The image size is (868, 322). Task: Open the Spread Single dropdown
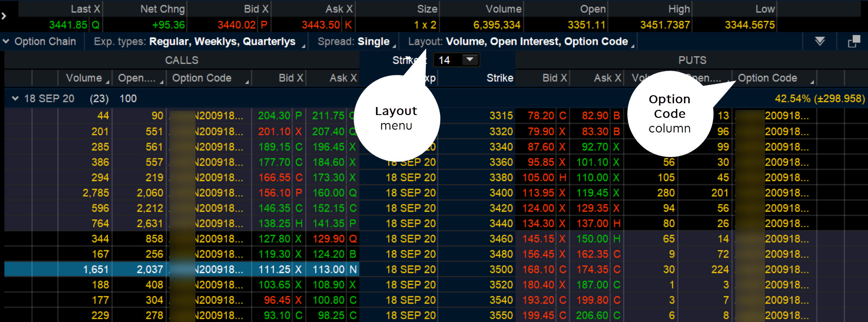click(x=357, y=41)
